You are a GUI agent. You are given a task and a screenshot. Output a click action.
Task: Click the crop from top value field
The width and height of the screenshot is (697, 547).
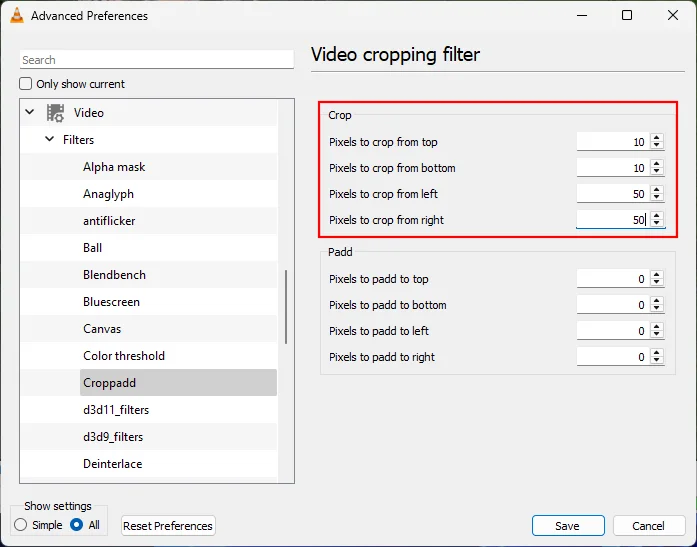(613, 142)
